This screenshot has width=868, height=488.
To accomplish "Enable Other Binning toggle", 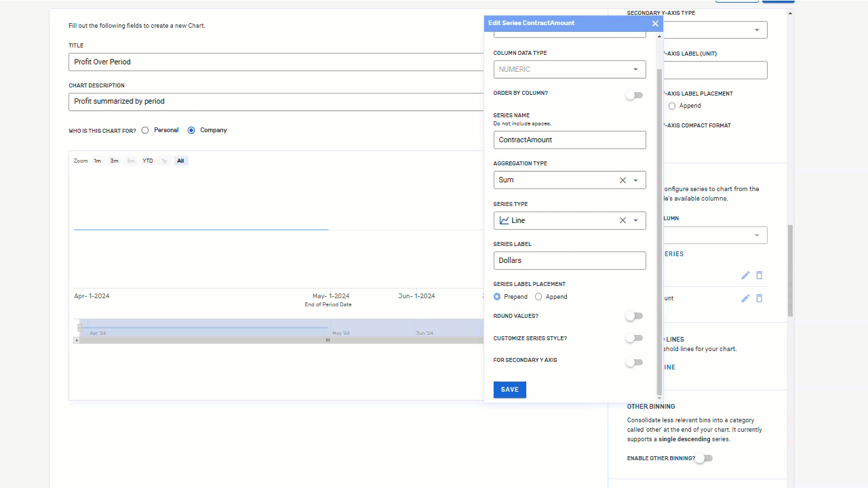I will [x=704, y=458].
